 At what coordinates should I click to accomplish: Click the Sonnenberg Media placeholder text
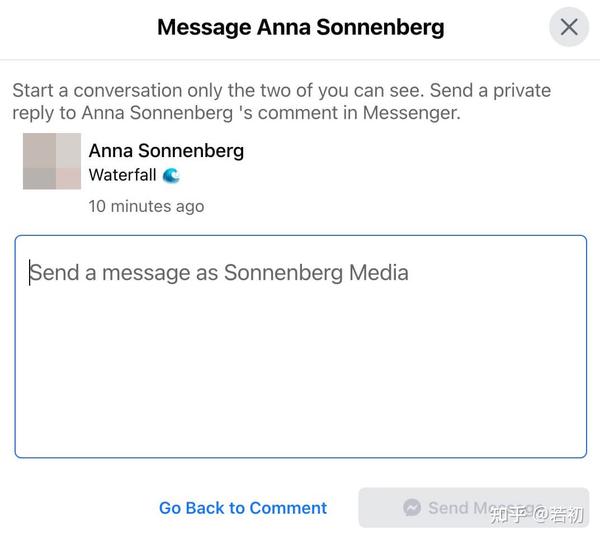click(316, 272)
